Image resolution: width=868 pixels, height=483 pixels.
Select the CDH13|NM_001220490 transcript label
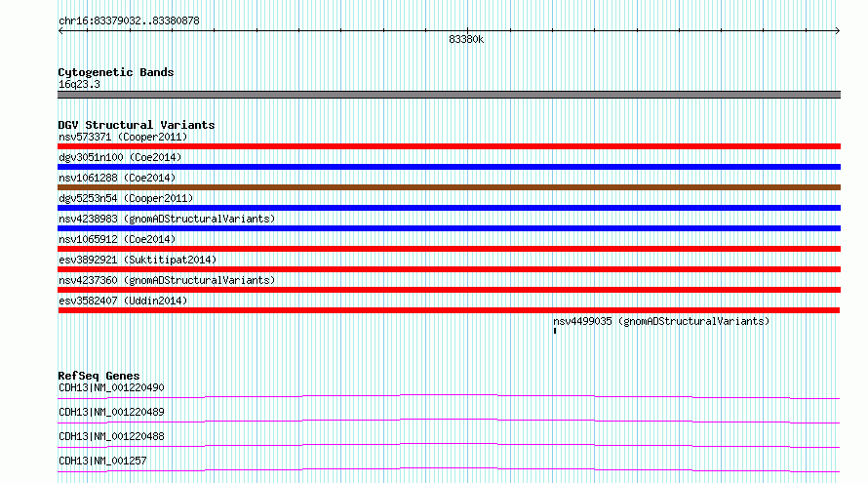point(111,387)
